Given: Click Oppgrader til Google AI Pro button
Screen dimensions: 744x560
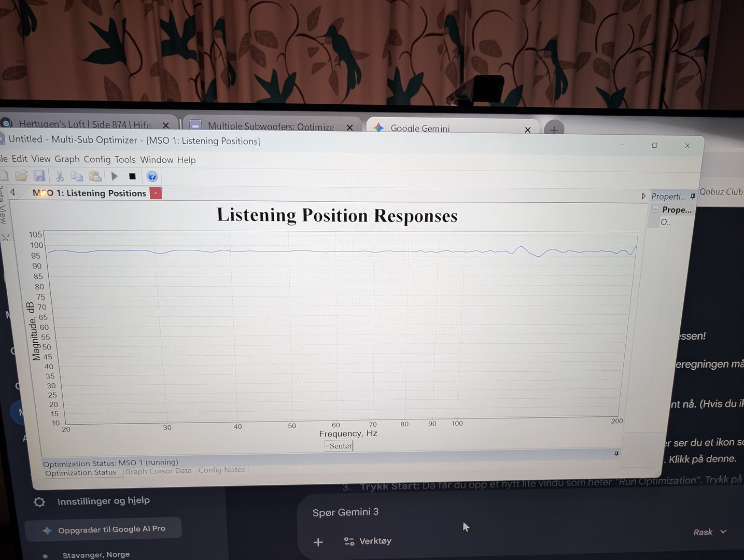Looking at the screenshot, I should pyautogui.click(x=104, y=529).
